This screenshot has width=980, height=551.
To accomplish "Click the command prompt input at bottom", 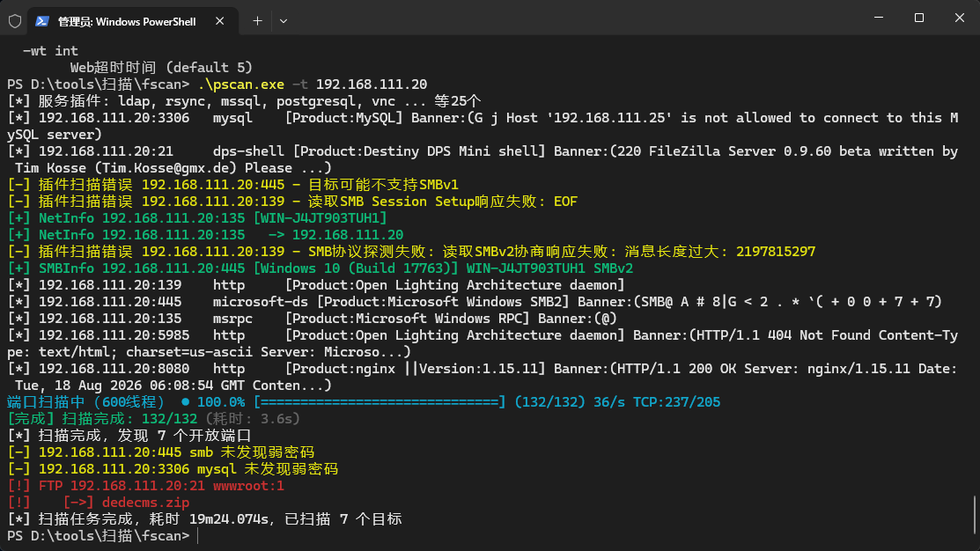I will (197, 536).
